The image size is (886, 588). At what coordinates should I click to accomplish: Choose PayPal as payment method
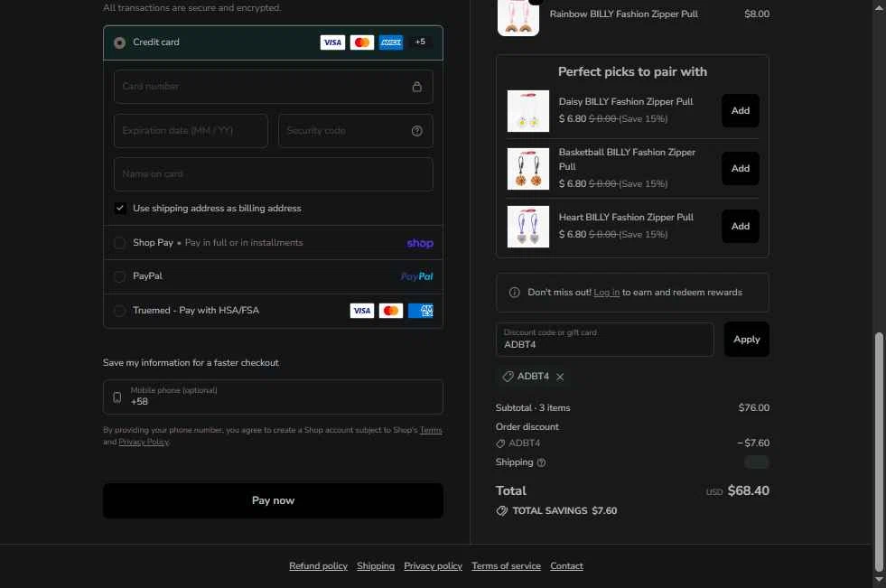coord(119,276)
